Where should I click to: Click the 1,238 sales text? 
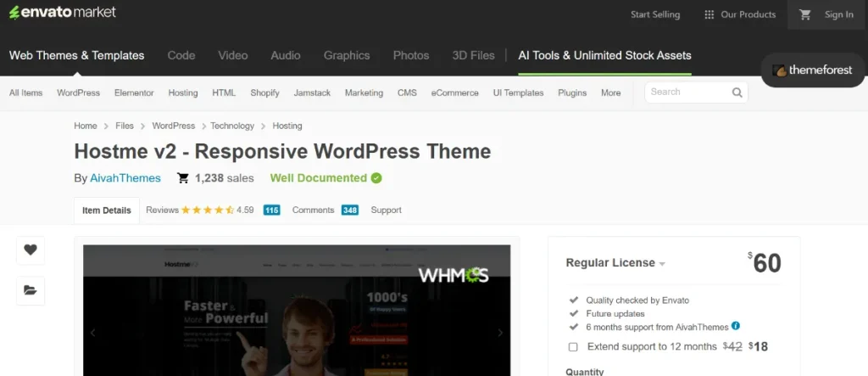click(x=224, y=178)
